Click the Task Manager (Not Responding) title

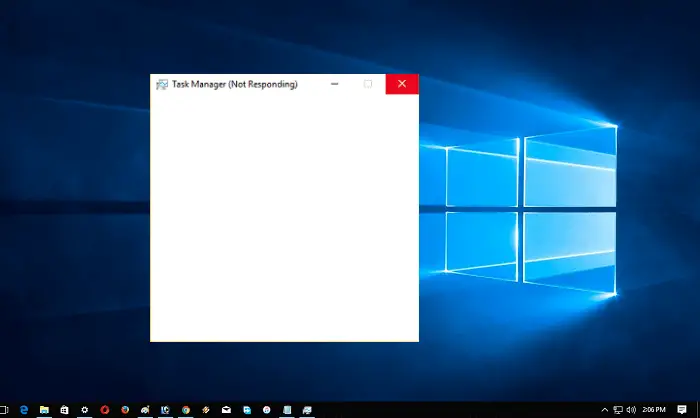tap(235, 84)
